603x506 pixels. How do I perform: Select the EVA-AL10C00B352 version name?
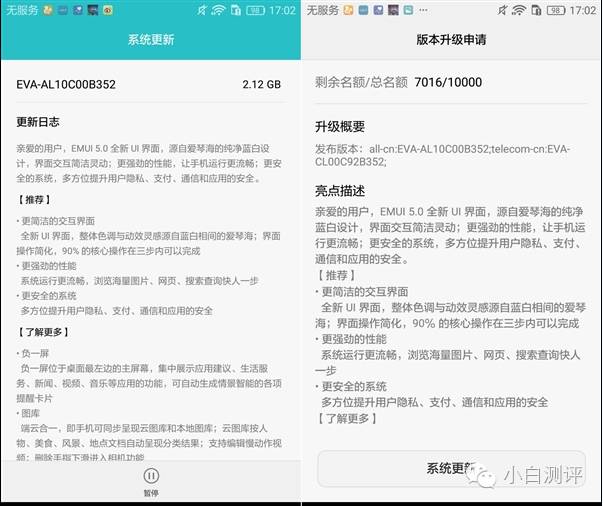66,85
